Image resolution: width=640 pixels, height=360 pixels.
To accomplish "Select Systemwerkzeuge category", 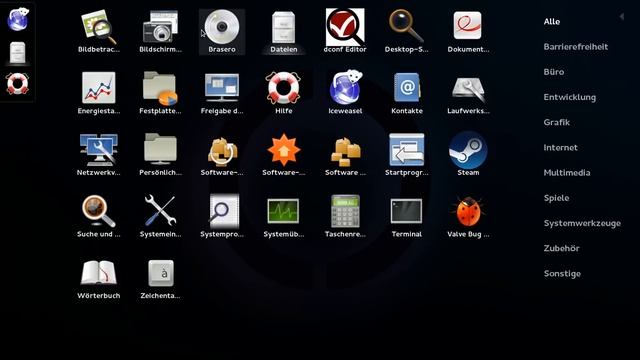I will coord(582,223).
